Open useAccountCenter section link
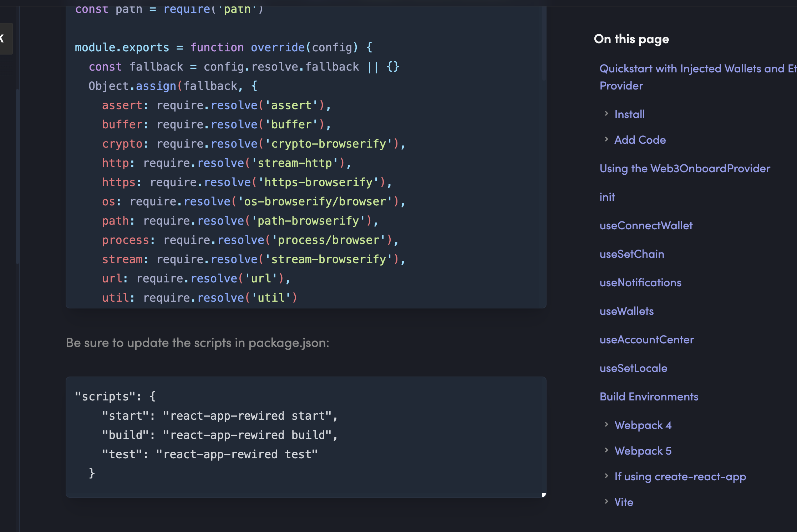The height and width of the screenshot is (532, 797). [646, 339]
